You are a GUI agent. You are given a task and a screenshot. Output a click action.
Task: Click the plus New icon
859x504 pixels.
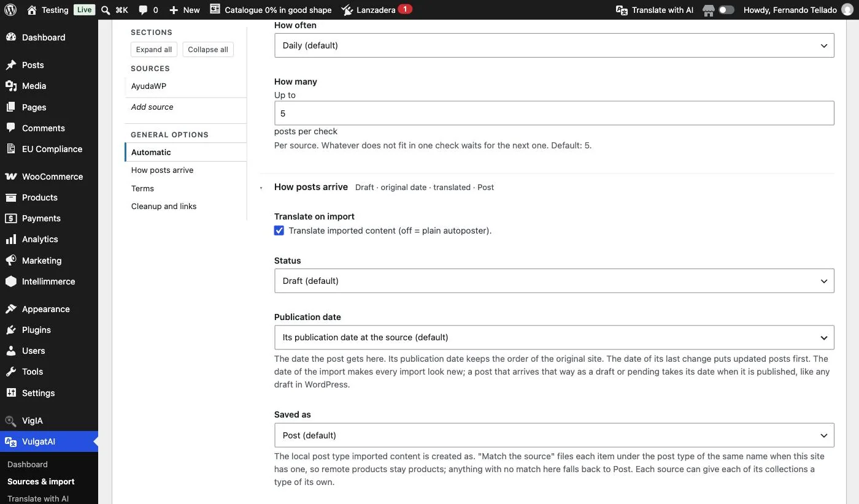click(174, 10)
